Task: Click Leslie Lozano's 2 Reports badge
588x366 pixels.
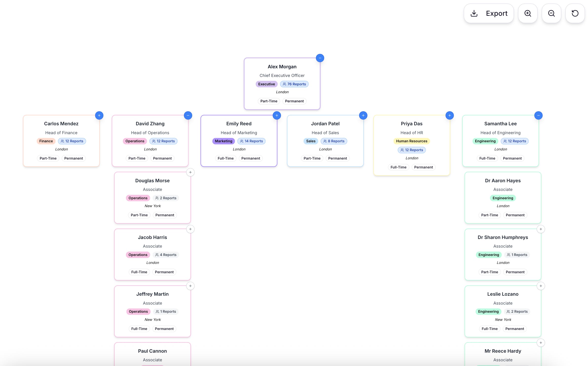Action: tap(517, 311)
